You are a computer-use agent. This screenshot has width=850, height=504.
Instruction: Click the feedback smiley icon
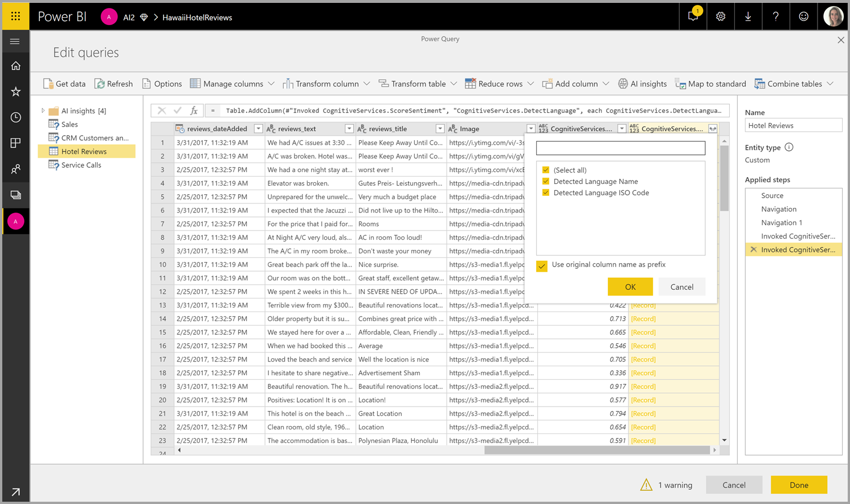(x=803, y=17)
